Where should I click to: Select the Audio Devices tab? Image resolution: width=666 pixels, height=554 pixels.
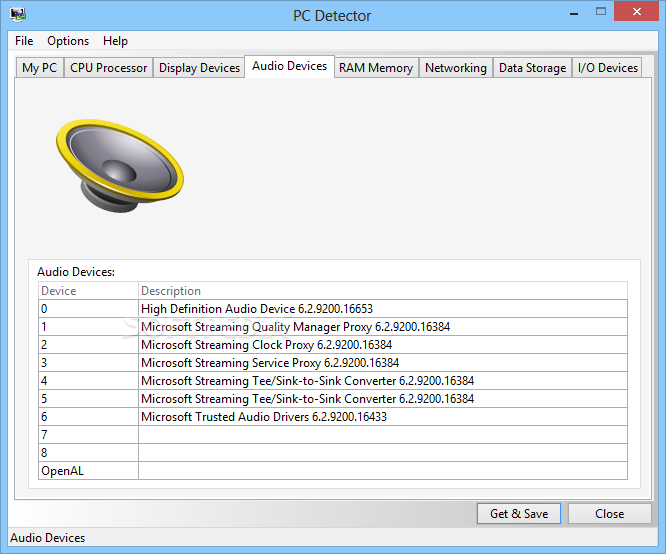[x=290, y=66]
